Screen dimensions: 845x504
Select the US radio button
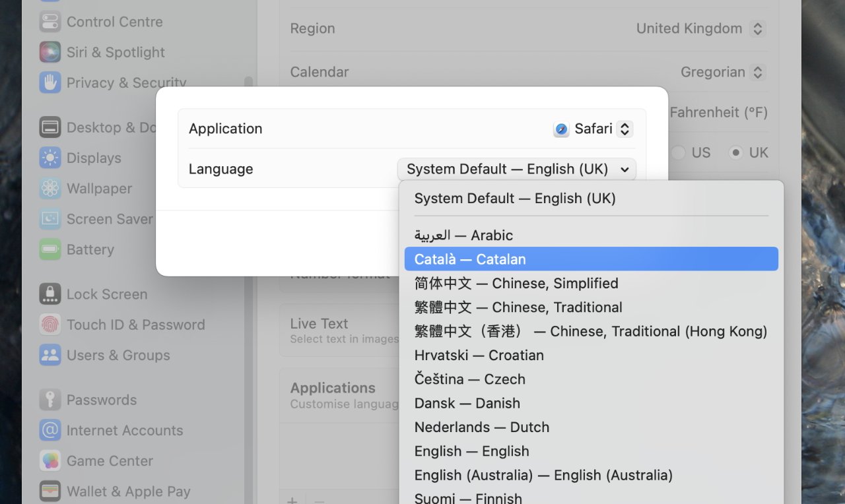coord(679,152)
